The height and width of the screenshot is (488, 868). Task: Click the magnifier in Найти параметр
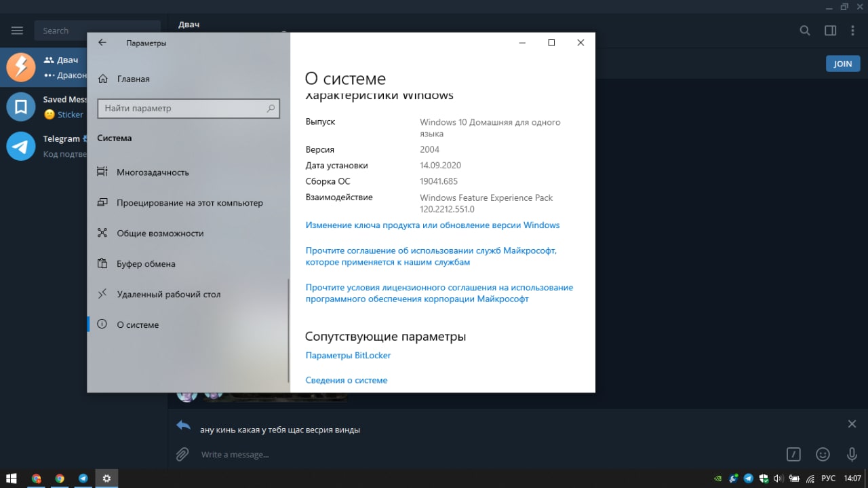click(x=271, y=108)
